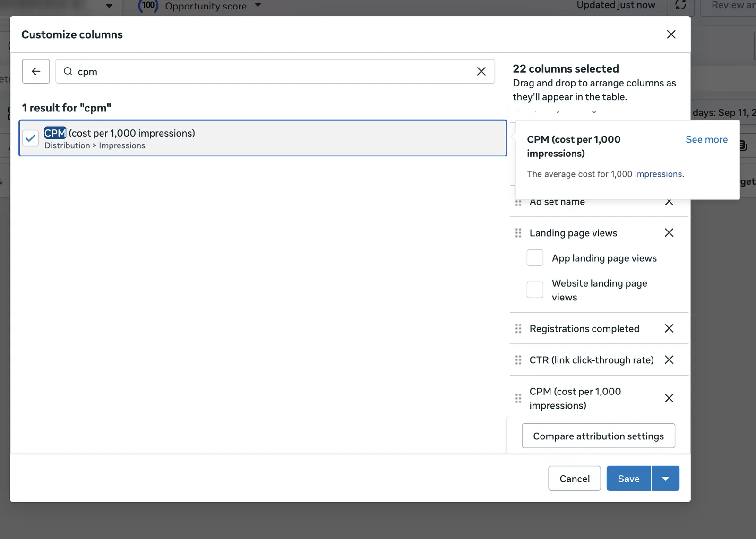Grab the Registrations completed drag handle
Image resolution: width=756 pixels, height=539 pixels.
tap(518, 328)
